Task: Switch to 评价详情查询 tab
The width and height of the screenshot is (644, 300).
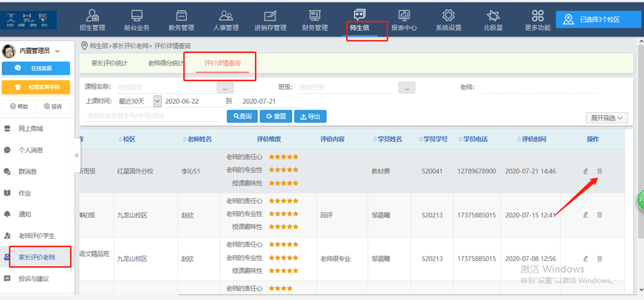Action: [x=222, y=64]
